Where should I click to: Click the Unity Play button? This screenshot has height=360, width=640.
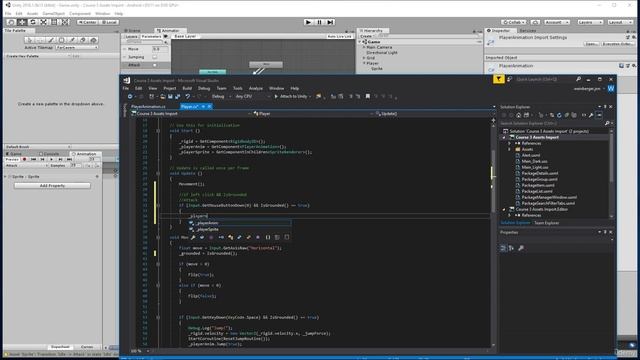pyautogui.click(x=308, y=22)
